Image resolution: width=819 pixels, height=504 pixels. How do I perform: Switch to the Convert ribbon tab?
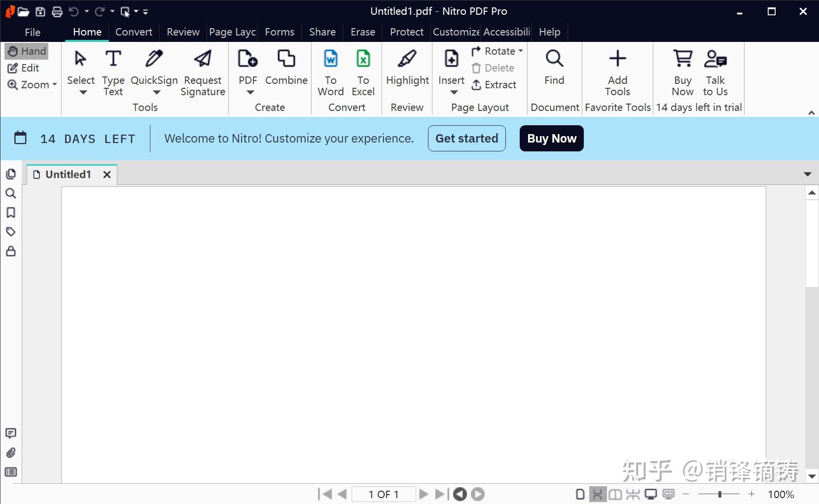coord(134,32)
